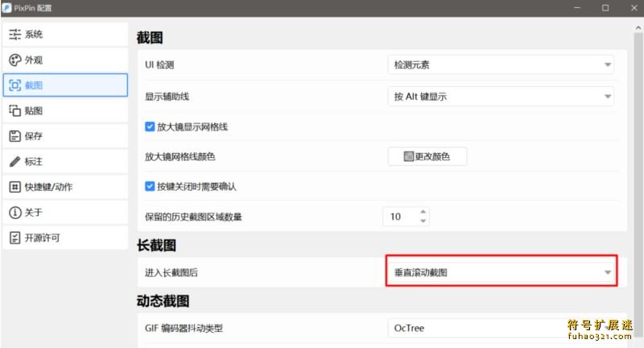The height and width of the screenshot is (348, 644).
Task: Open 进入长截图后 dropdown menu
Action: (x=500, y=273)
